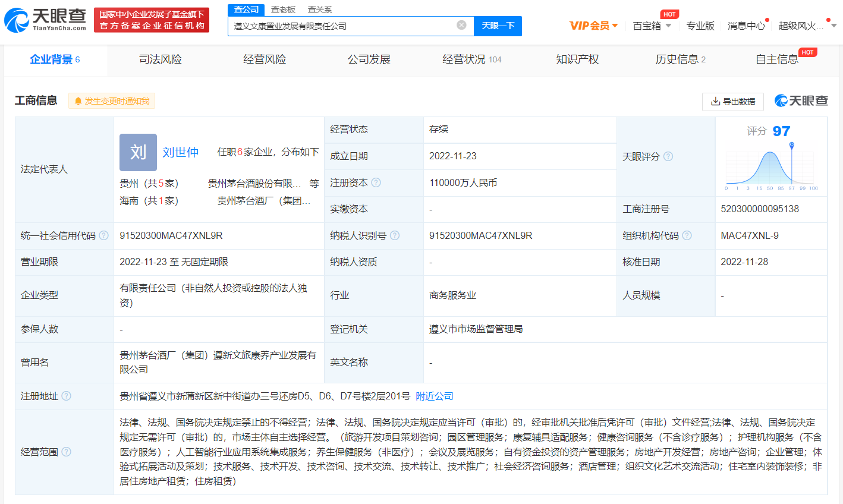Select the approval date 2022-11-28

[x=744, y=262]
